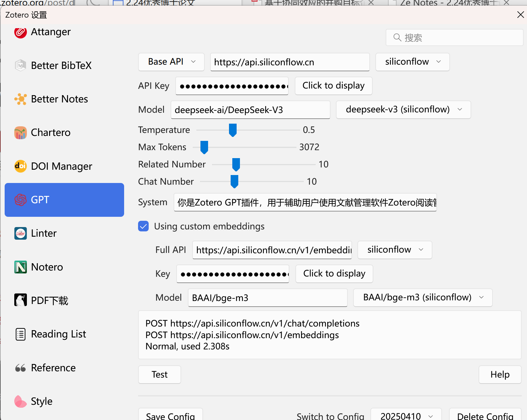Click the Notero N icon
527x420 pixels.
pyautogui.click(x=21, y=267)
